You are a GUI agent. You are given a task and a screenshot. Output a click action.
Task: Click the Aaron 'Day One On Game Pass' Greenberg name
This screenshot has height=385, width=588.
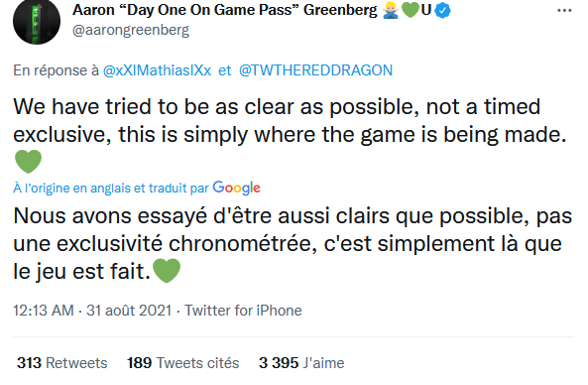225,10
